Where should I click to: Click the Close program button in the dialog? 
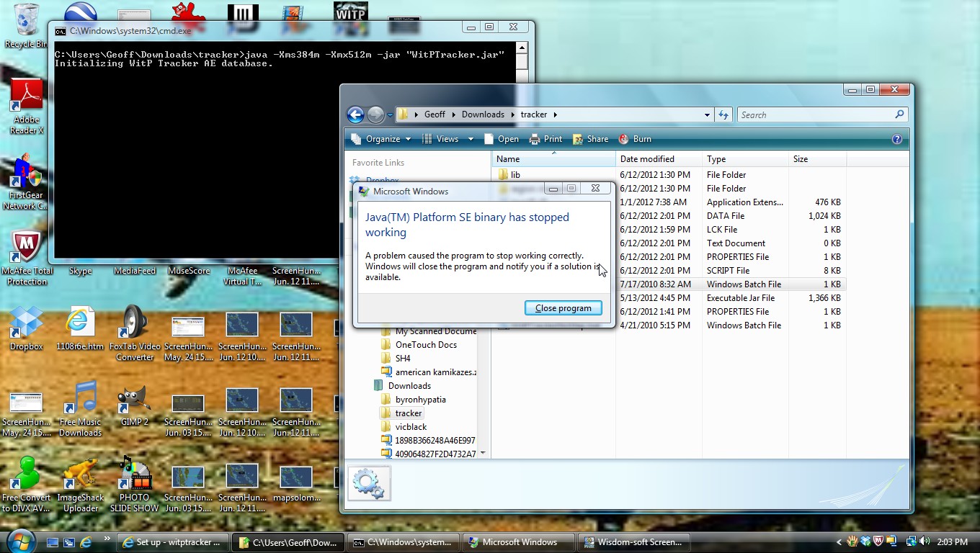(x=563, y=308)
